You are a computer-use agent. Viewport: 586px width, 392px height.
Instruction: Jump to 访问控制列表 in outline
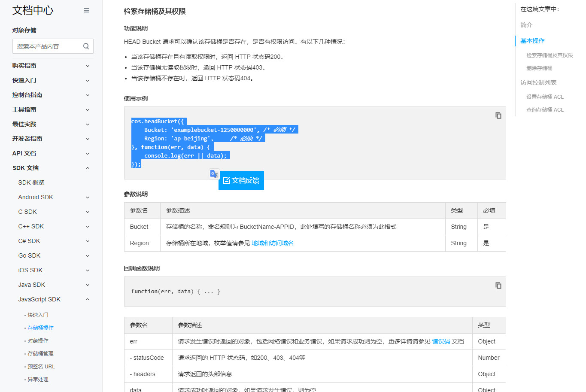(538, 82)
